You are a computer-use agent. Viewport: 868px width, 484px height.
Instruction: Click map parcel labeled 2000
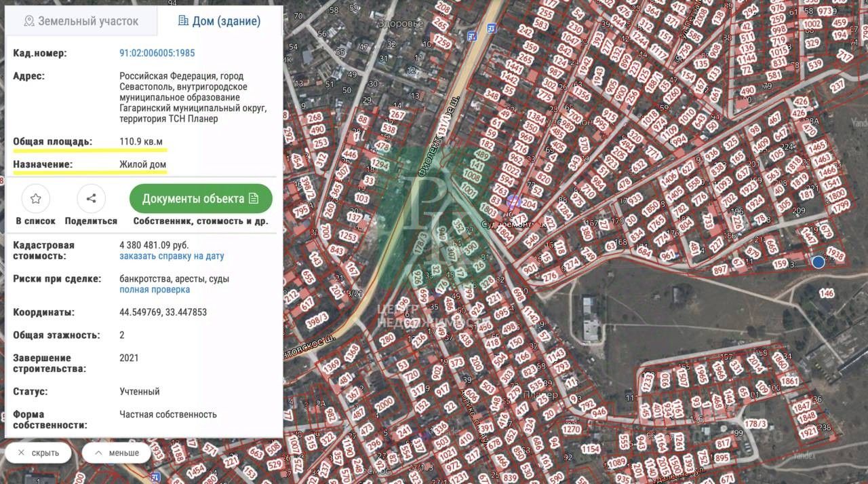[384, 403]
